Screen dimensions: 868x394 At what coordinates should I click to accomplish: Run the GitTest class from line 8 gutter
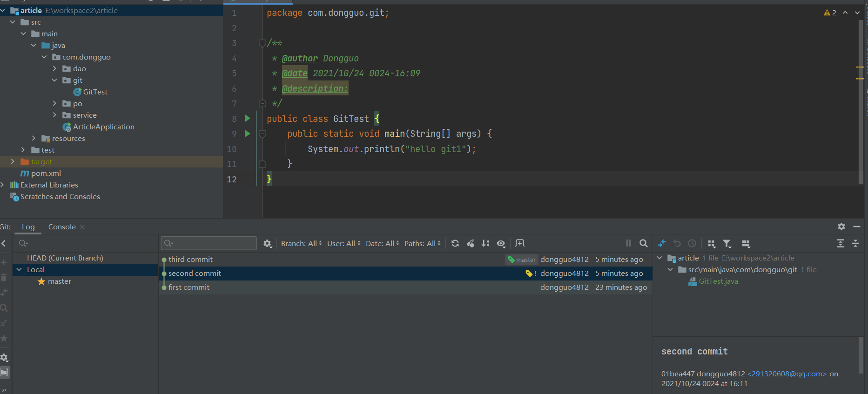pyautogui.click(x=248, y=119)
